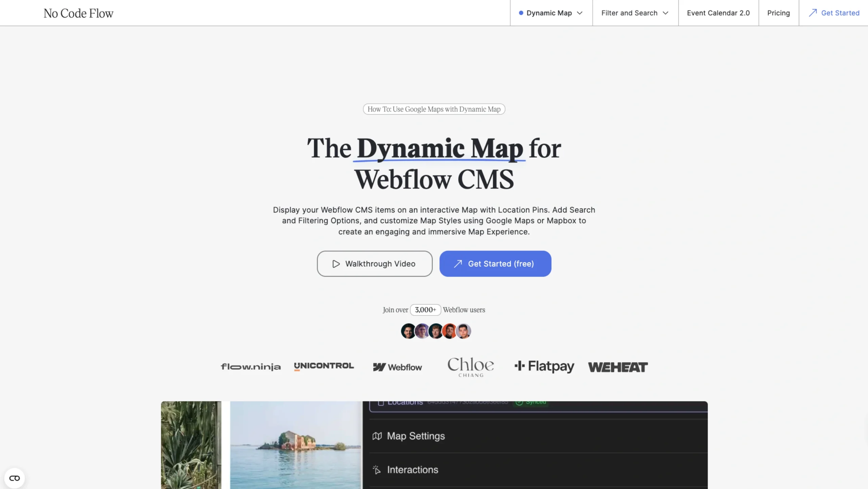Expand the Filter and Search chevron
868x489 pixels.
tap(665, 13)
